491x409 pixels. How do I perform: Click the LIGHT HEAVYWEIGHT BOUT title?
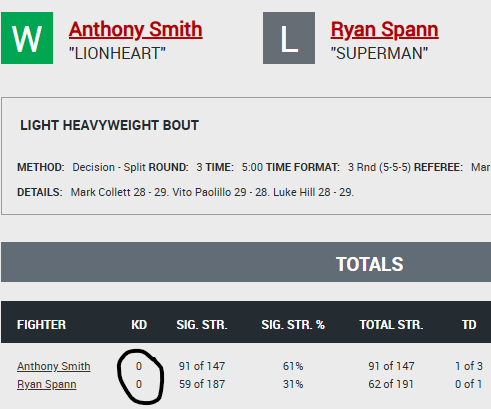click(109, 125)
